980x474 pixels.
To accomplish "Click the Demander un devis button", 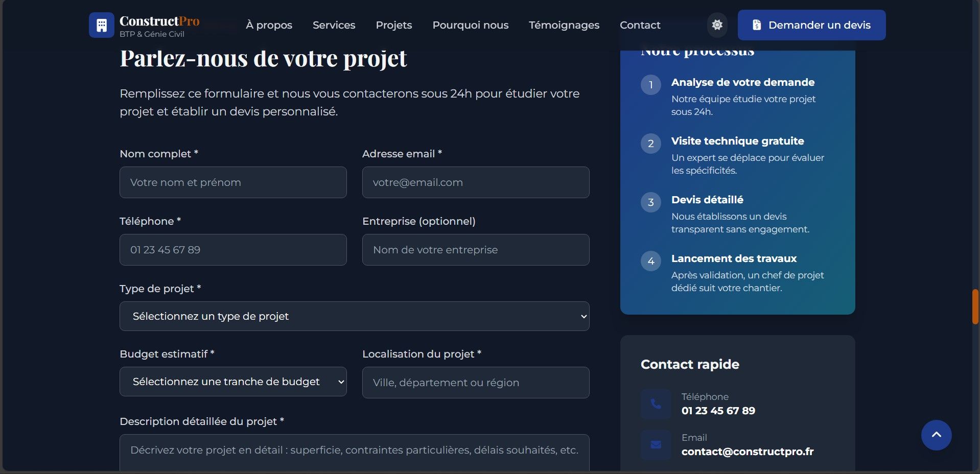I will click(811, 25).
